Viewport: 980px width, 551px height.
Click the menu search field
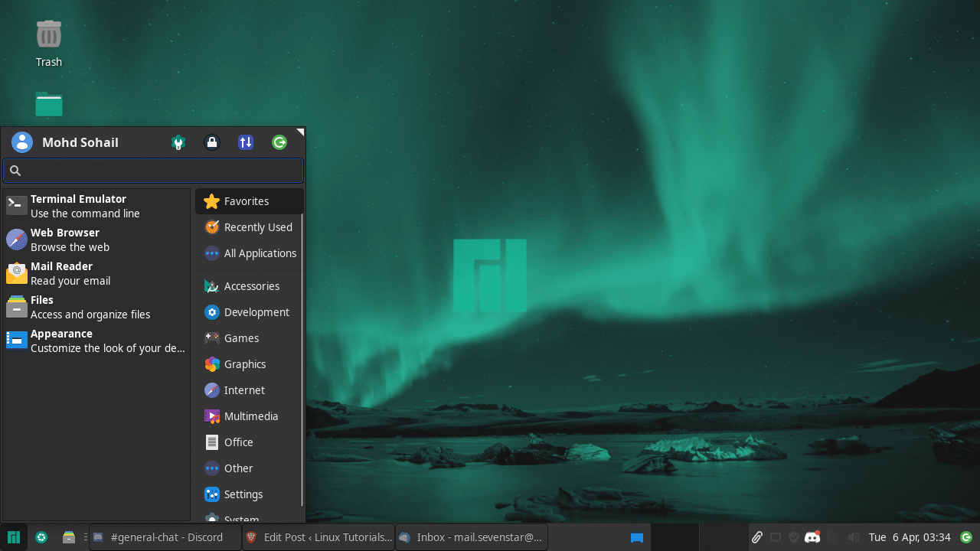(x=153, y=170)
